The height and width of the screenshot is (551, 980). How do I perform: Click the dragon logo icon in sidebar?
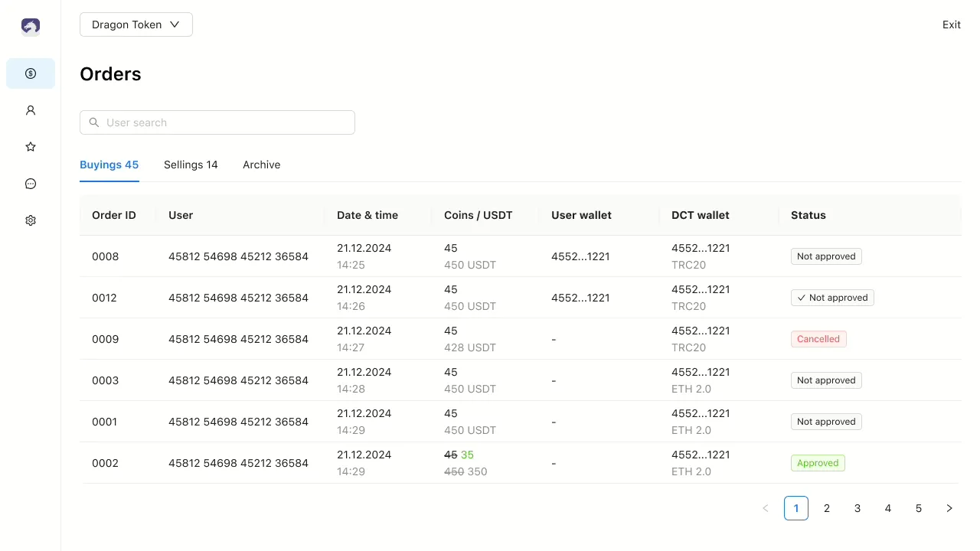point(31,27)
